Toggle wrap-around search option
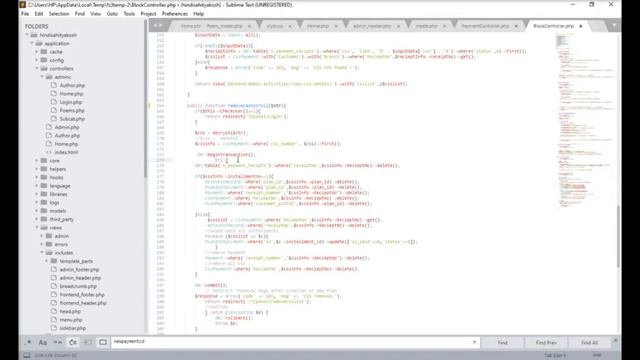Viewport: 640px width, 360px height. [x=73, y=342]
